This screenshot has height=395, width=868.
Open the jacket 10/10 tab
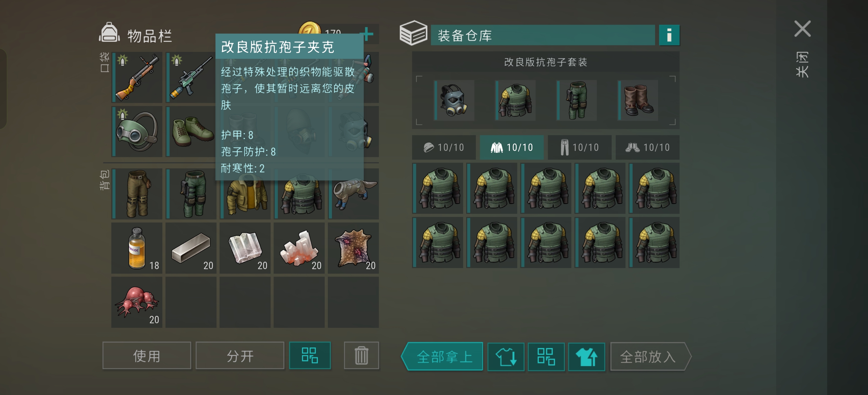(511, 147)
